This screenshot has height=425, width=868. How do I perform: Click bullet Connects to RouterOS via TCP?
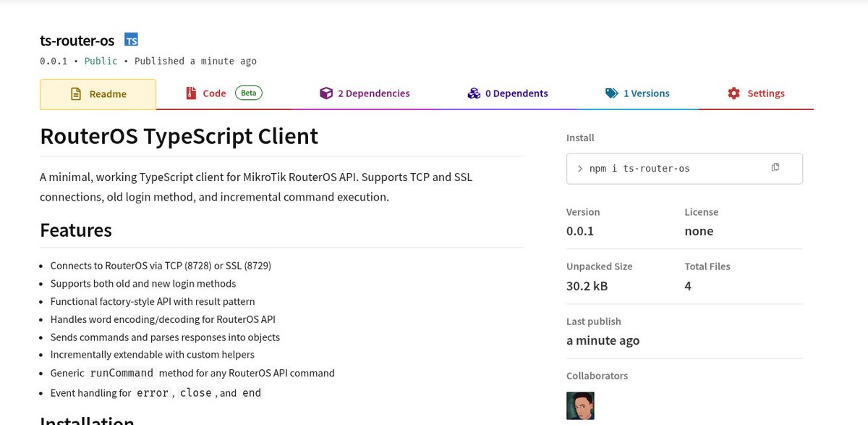[x=161, y=266]
